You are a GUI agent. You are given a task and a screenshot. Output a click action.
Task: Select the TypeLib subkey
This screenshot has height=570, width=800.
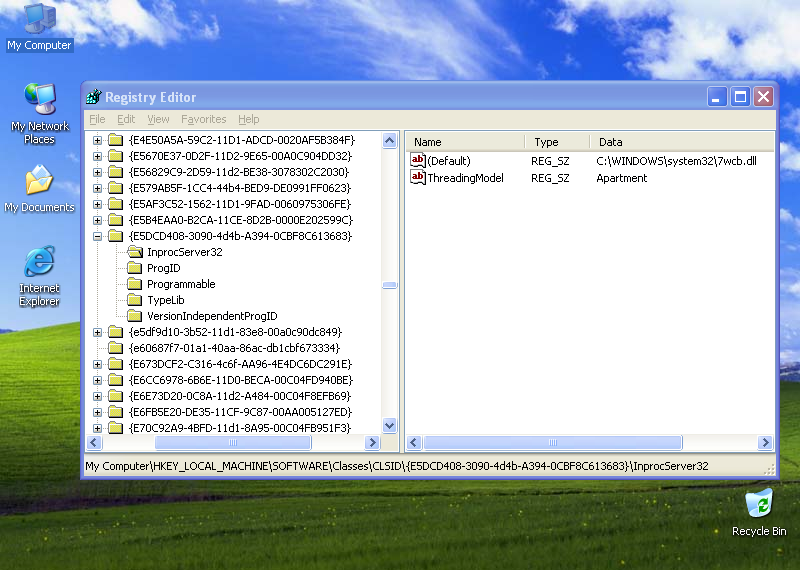tap(165, 300)
